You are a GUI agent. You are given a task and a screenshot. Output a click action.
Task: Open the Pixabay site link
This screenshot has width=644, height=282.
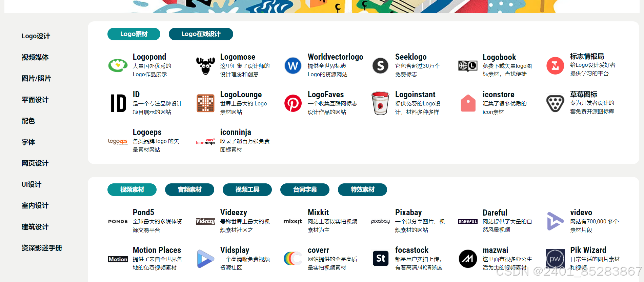pos(408,213)
